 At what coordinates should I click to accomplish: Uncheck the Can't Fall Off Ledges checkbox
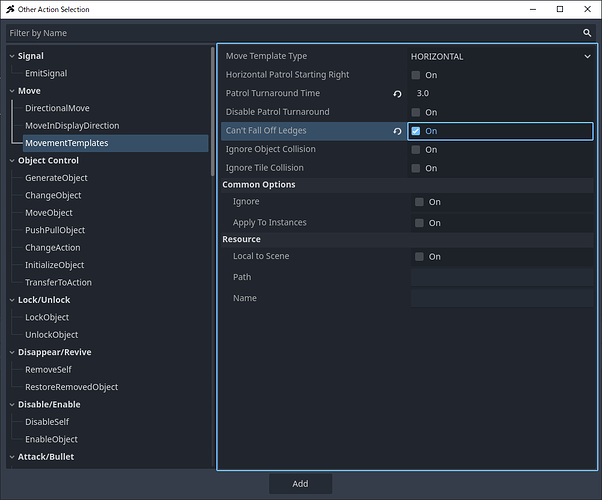[416, 131]
